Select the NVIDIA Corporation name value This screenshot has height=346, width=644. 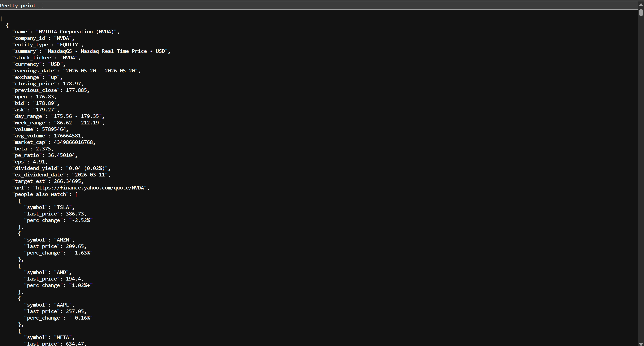(x=78, y=31)
